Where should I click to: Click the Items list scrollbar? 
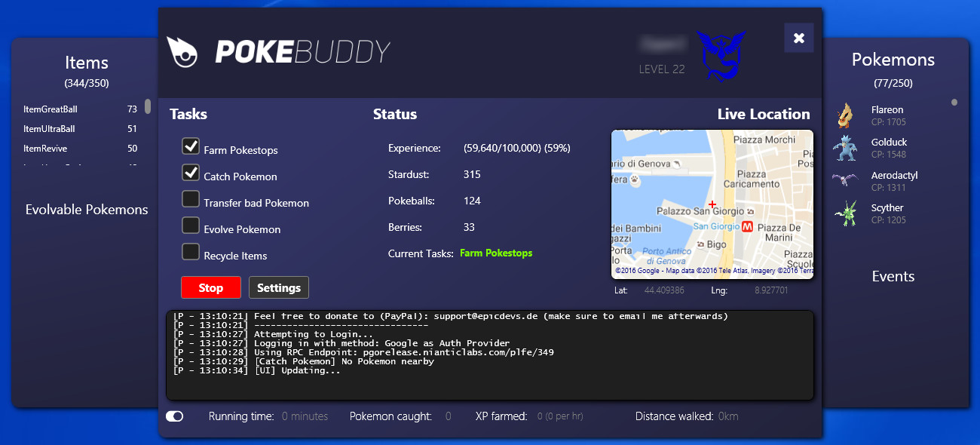[148, 106]
